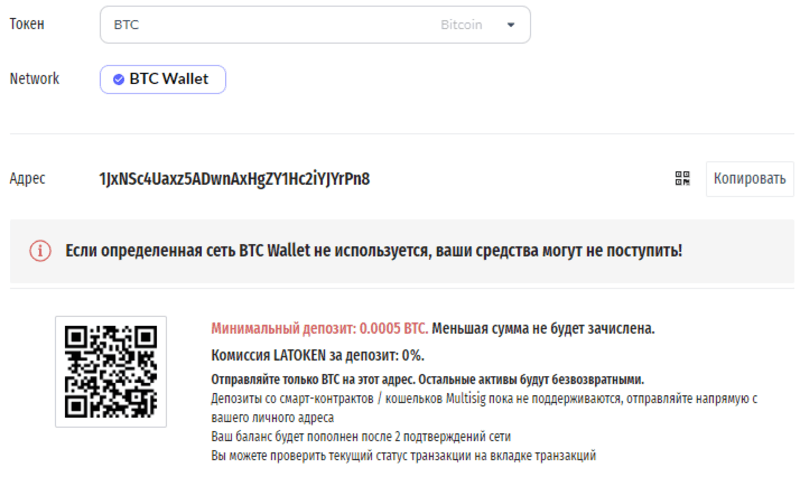Click the line about вкладке транзакций
This screenshot has height=477, width=800.
pos(404,456)
